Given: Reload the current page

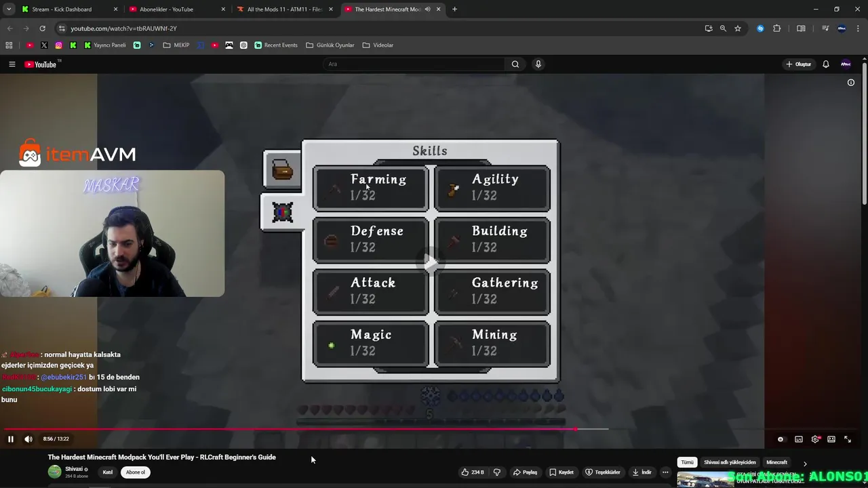Looking at the screenshot, I should [x=42, y=28].
